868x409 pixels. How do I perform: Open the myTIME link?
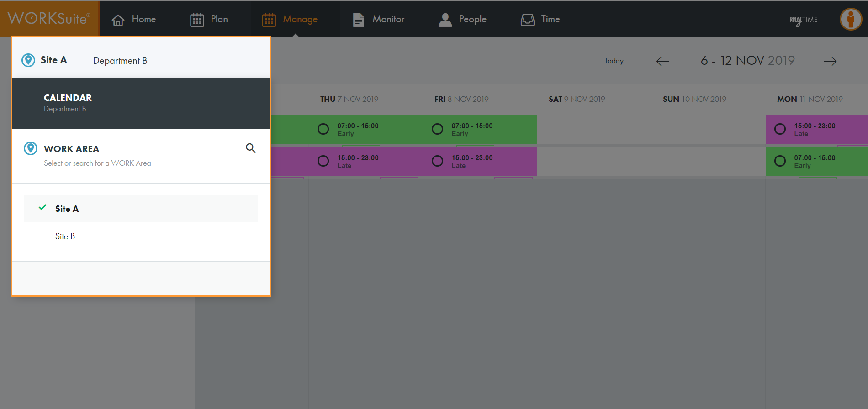tap(803, 20)
